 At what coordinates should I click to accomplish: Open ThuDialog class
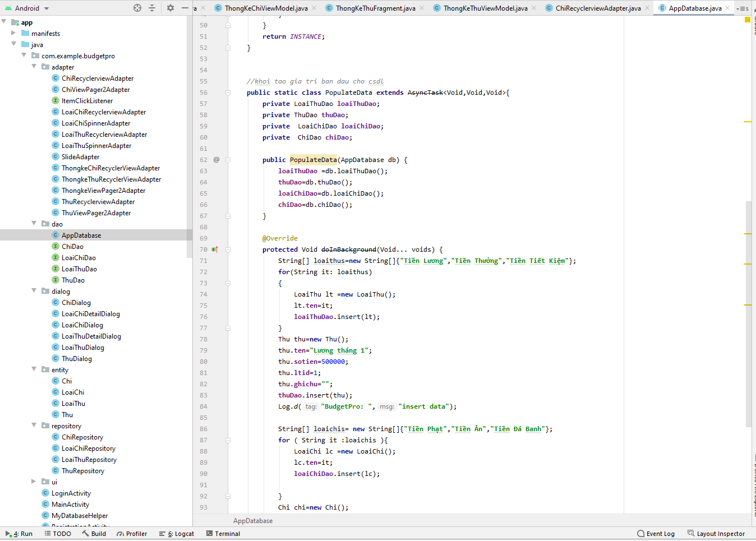pyautogui.click(x=76, y=358)
